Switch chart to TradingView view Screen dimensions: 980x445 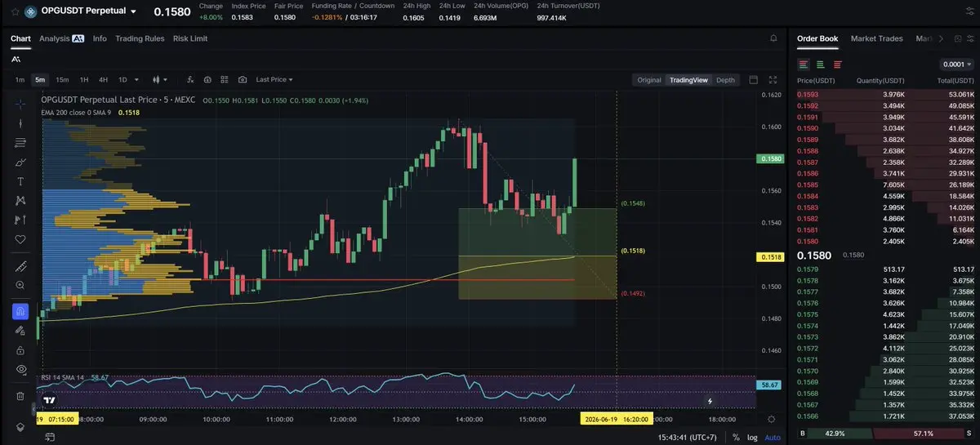(688, 80)
